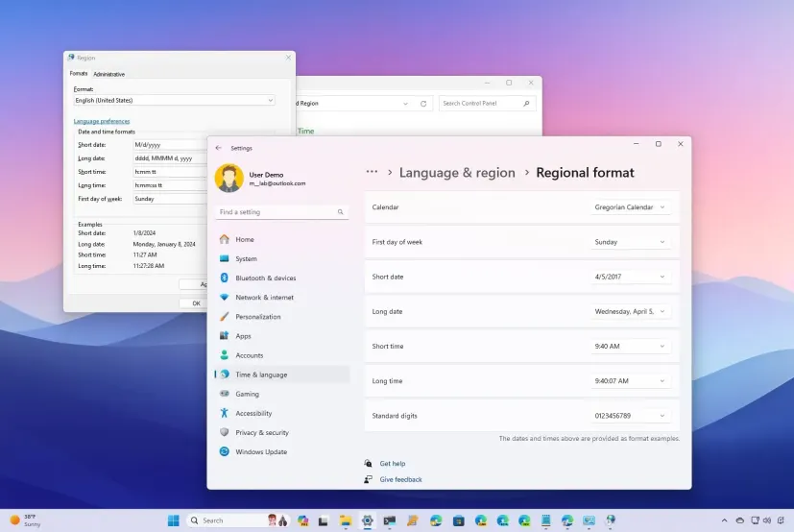The height and width of the screenshot is (532, 794).
Task: Click the OneDrive cloud icon in tray
Action: click(740, 520)
